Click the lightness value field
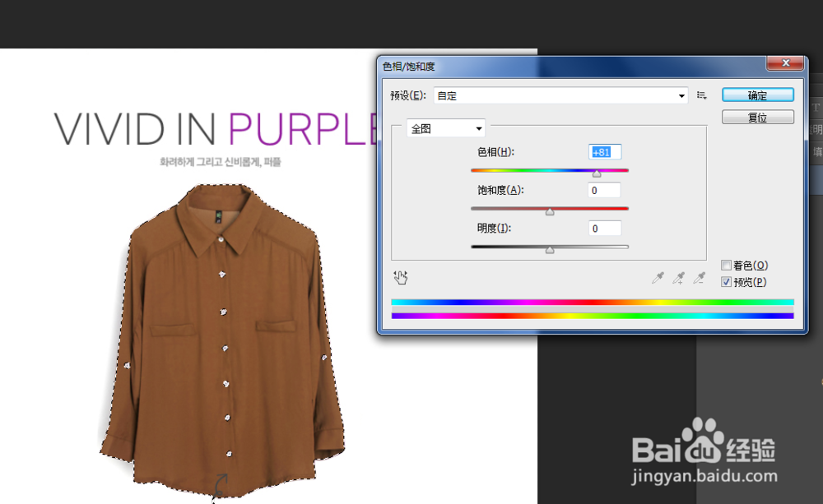 click(x=605, y=229)
